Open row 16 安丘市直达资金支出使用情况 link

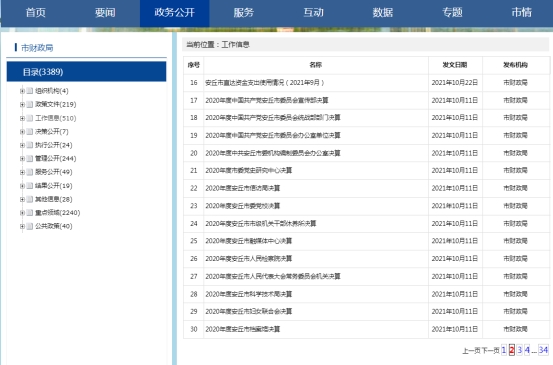tap(265, 83)
